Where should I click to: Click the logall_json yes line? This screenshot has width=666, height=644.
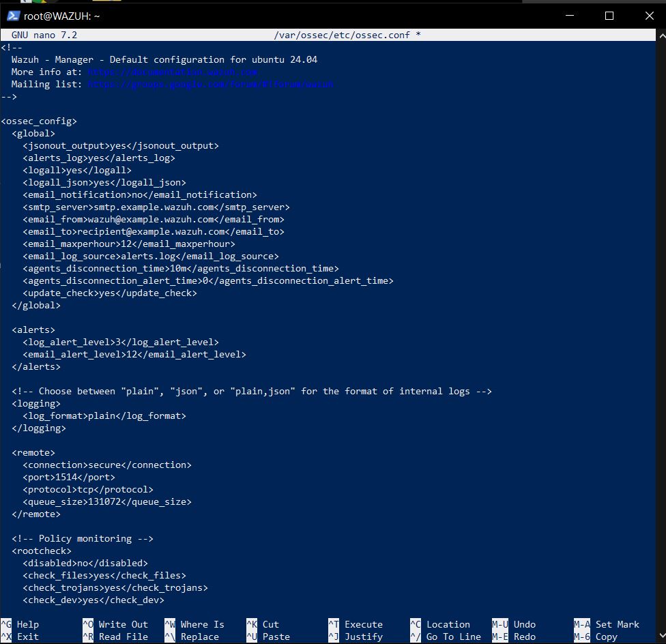[x=104, y=183]
